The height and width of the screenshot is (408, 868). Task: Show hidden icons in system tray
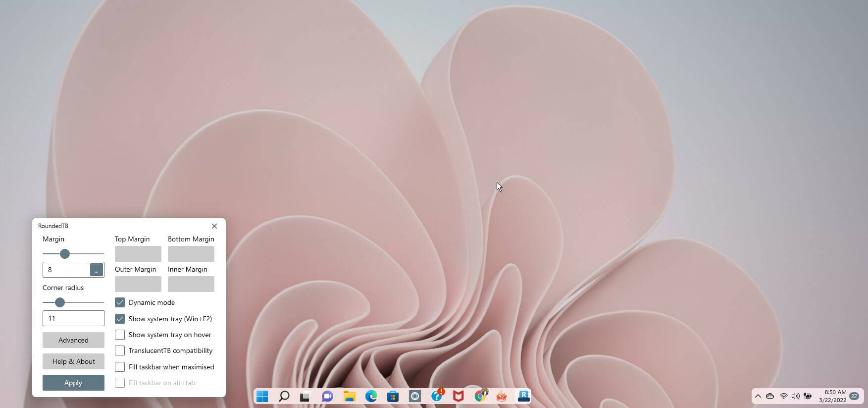[758, 396]
